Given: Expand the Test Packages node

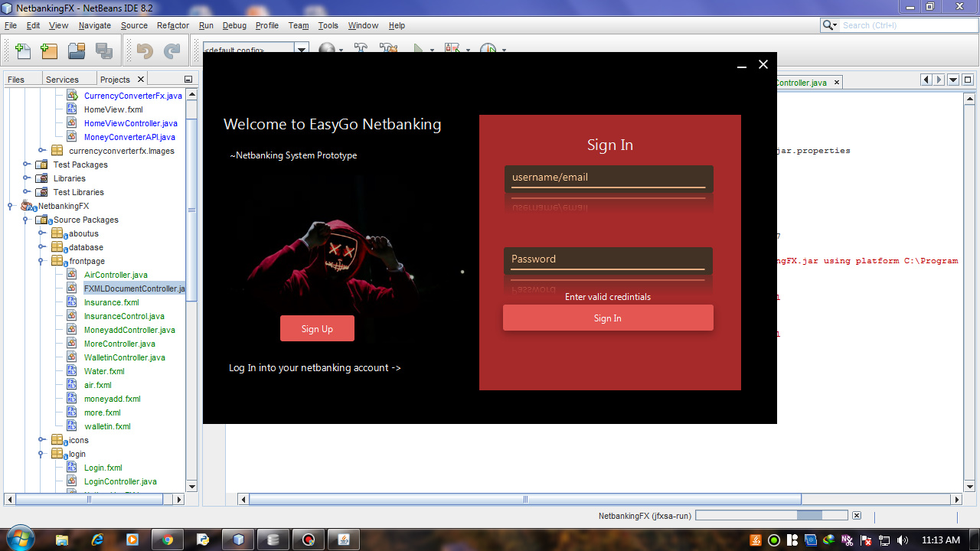Looking at the screenshot, I should tap(25, 165).
